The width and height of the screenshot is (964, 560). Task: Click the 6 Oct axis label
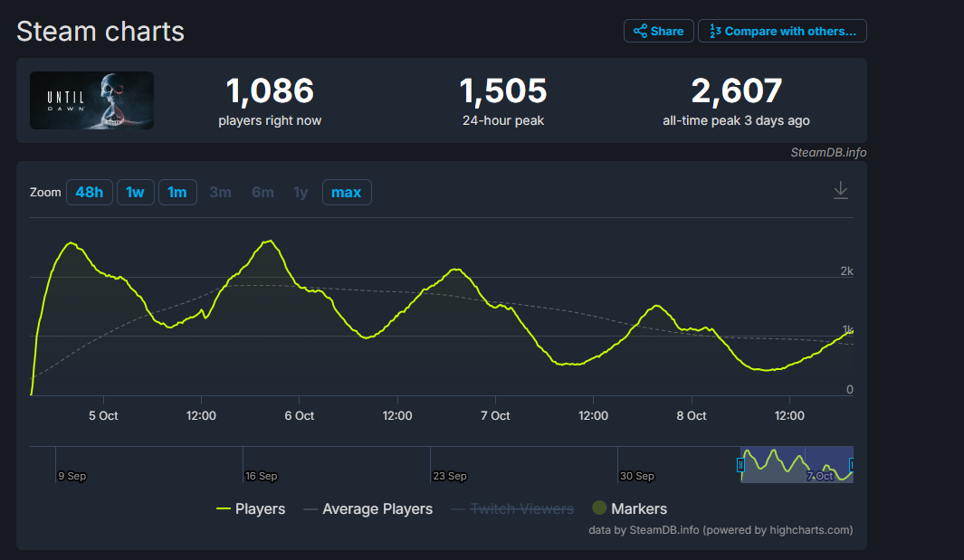[x=300, y=415]
